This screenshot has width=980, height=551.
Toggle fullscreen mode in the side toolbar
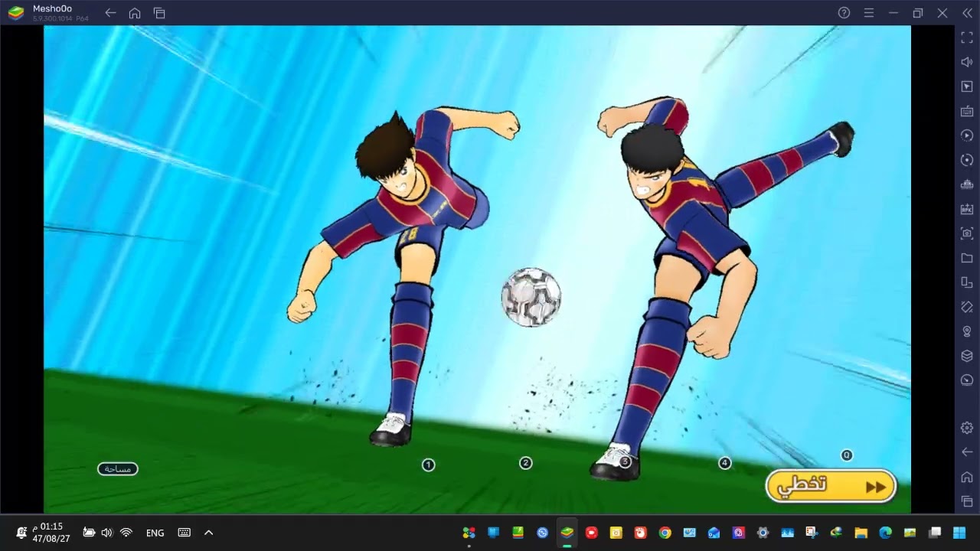[967, 37]
